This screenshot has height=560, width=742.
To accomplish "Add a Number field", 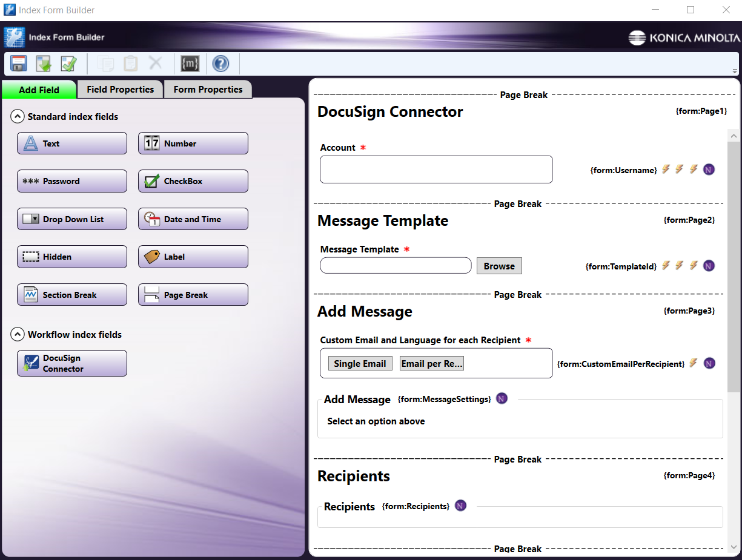I will 193,143.
